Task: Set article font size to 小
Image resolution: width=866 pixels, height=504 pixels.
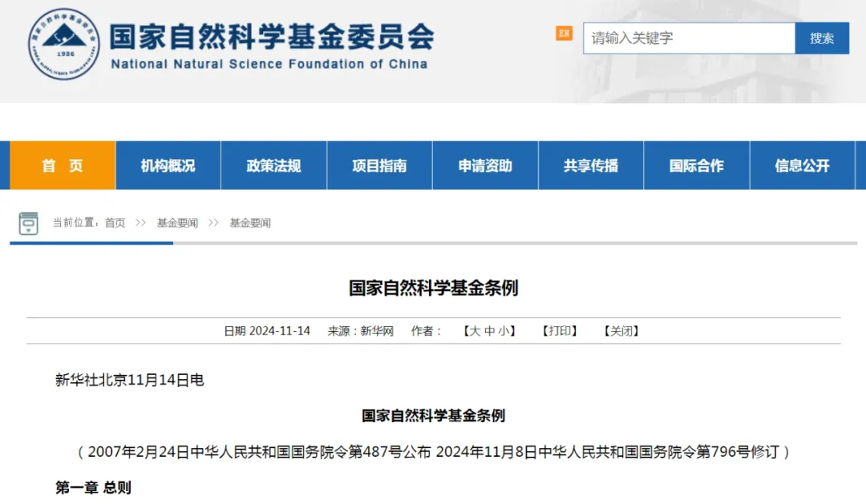Action: click(x=503, y=331)
